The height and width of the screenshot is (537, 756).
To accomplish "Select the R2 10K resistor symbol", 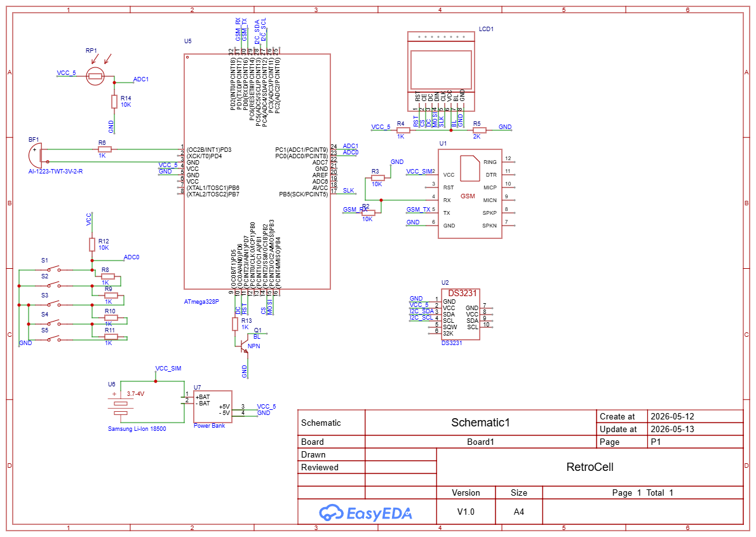I will (x=368, y=213).
